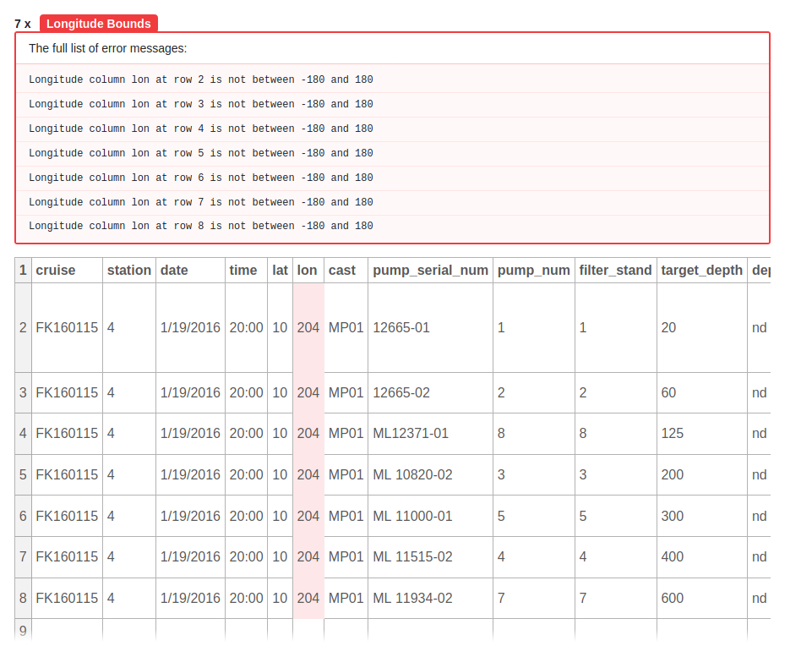Click the MP01 cast cell in row 3
This screenshot has width=812, height=668.
346,393
